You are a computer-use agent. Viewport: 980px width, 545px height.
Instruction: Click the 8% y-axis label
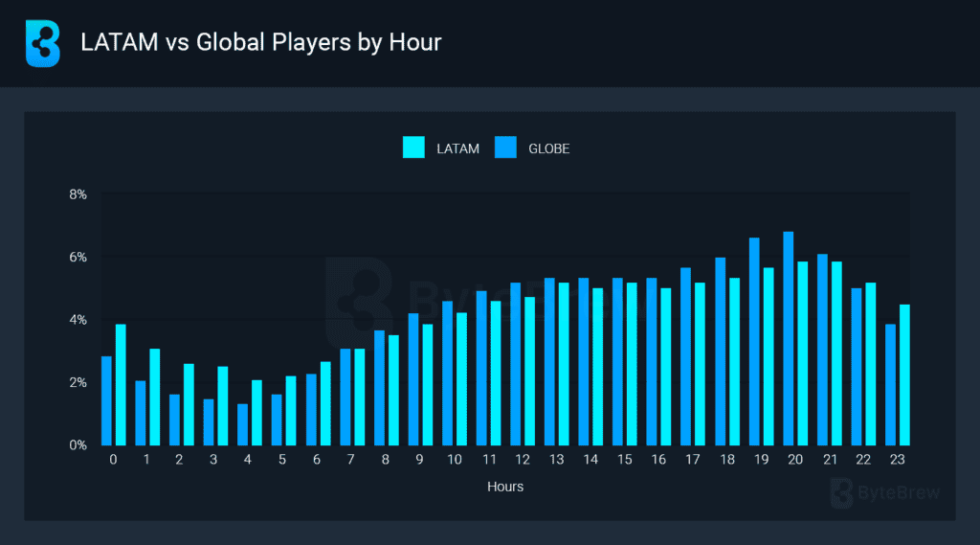tap(78, 194)
